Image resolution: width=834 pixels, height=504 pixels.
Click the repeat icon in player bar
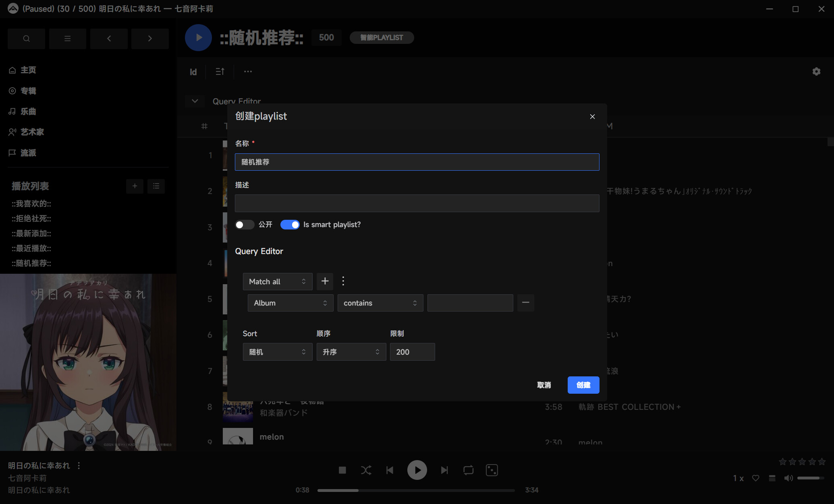point(468,470)
